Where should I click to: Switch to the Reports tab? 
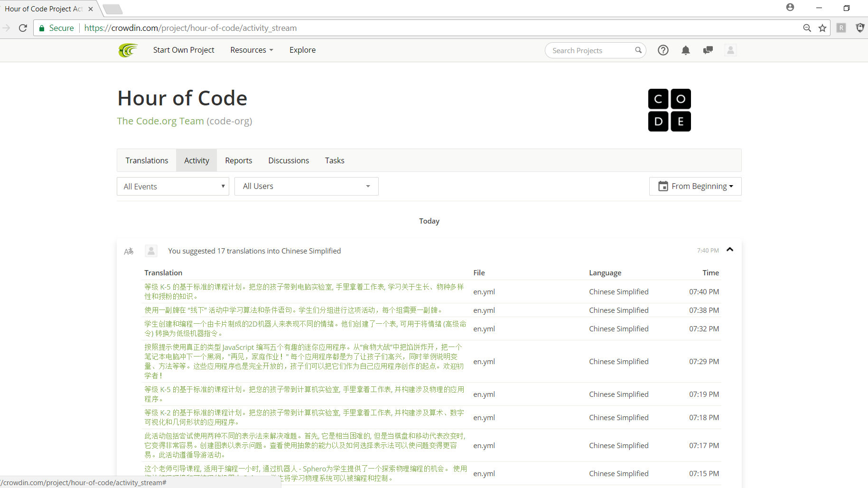point(238,160)
